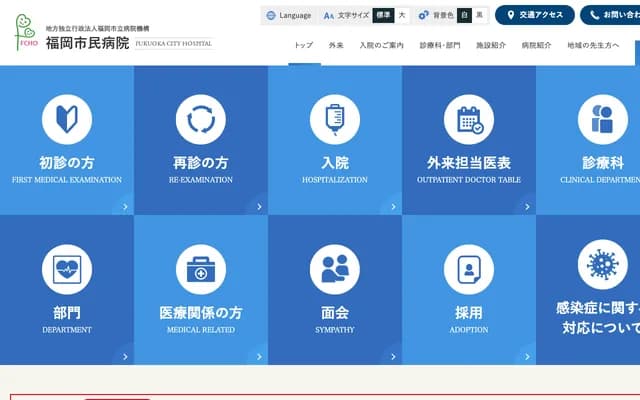Click the Department heart monitor icon
640x400 pixels.
(67, 268)
